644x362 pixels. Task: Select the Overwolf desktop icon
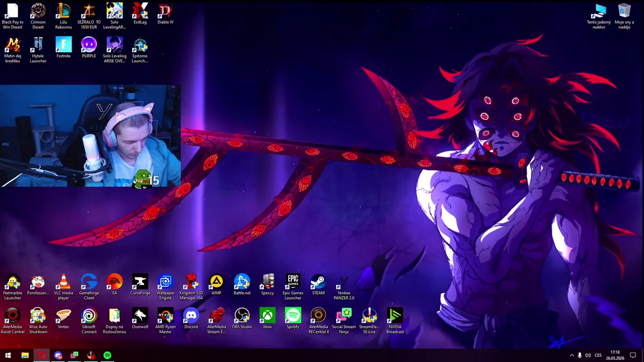(140, 318)
